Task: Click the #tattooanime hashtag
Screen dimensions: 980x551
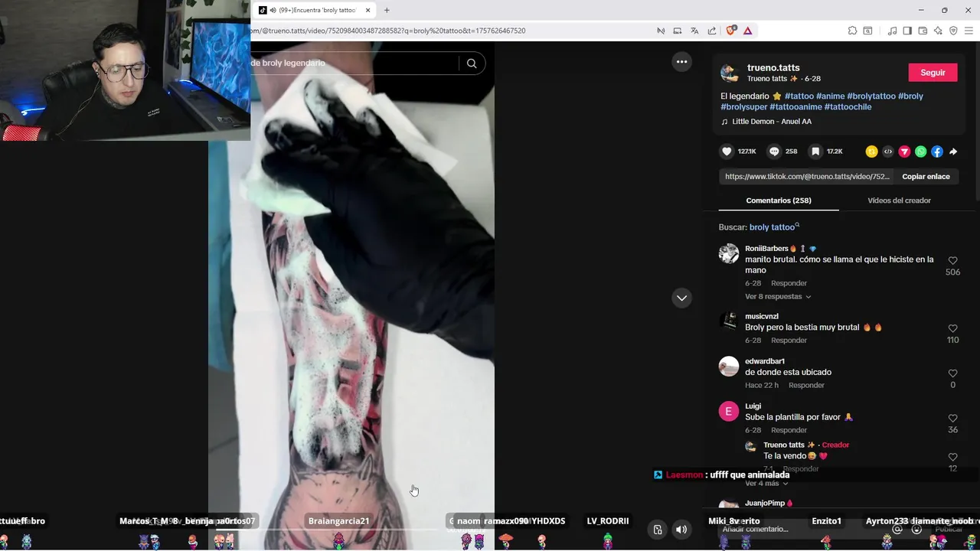Action: (x=795, y=107)
